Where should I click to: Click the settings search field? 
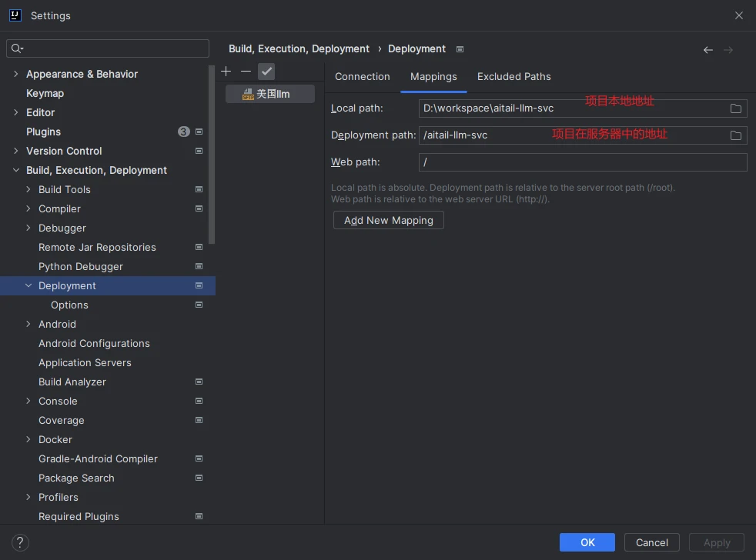108,48
